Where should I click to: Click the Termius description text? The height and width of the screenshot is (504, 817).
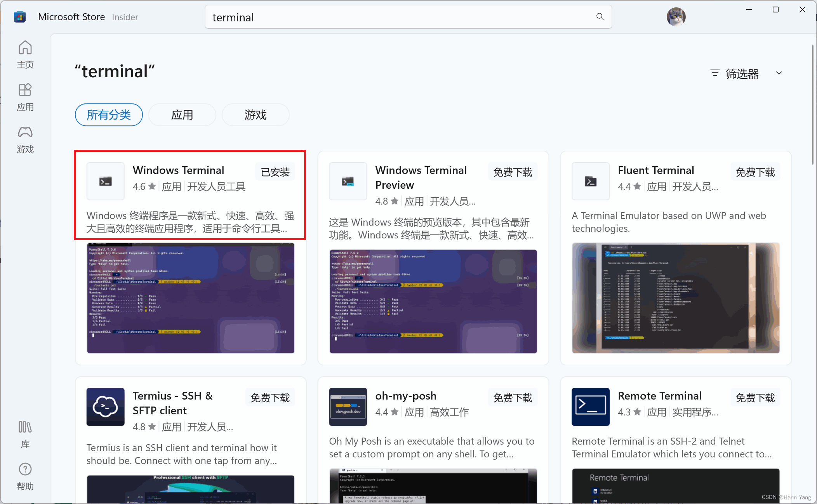coord(182,454)
